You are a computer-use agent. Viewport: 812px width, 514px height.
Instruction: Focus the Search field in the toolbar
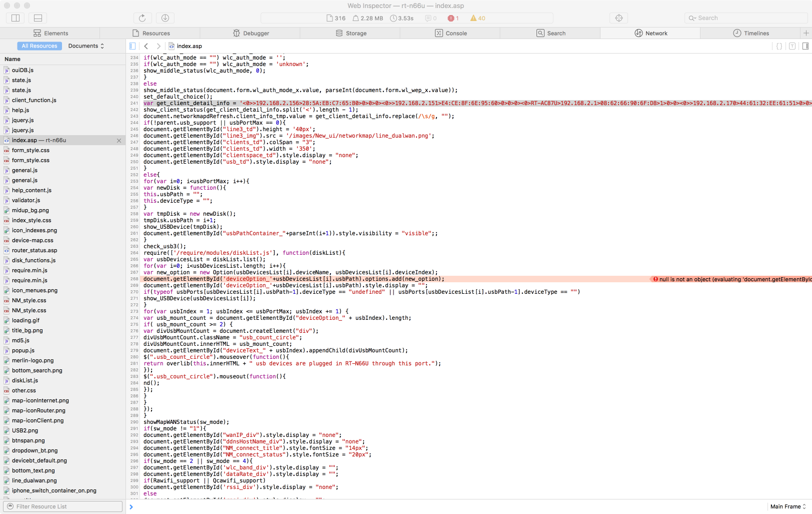tap(745, 18)
